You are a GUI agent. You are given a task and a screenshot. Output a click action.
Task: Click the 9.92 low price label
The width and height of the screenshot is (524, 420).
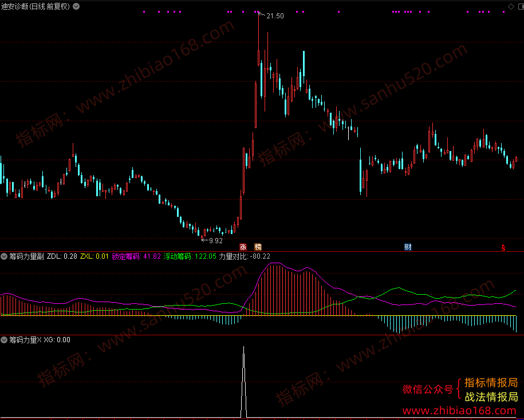216,241
